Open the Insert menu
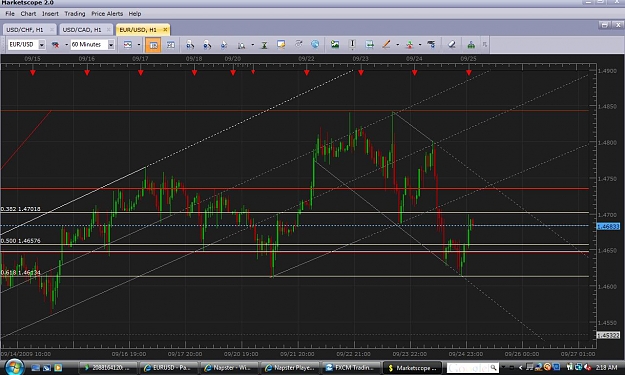 click(x=50, y=14)
